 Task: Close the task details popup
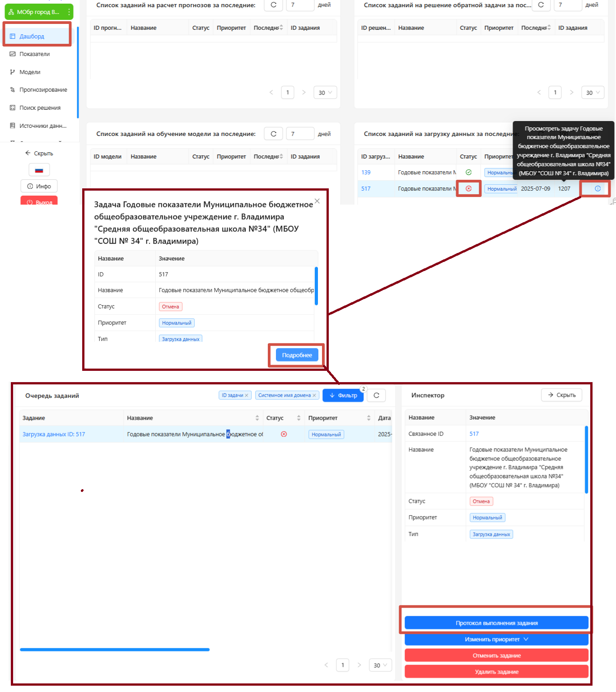tap(317, 201)
